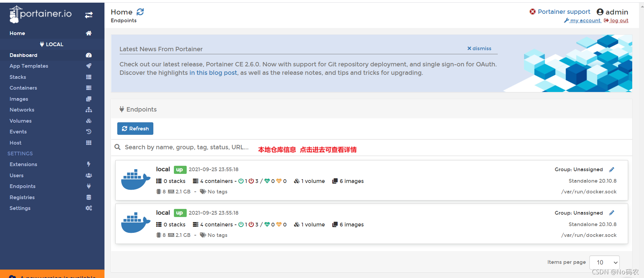644x278 pixels.
Task: Click the Extensions bolt icon
Action: tap(89, 164)
